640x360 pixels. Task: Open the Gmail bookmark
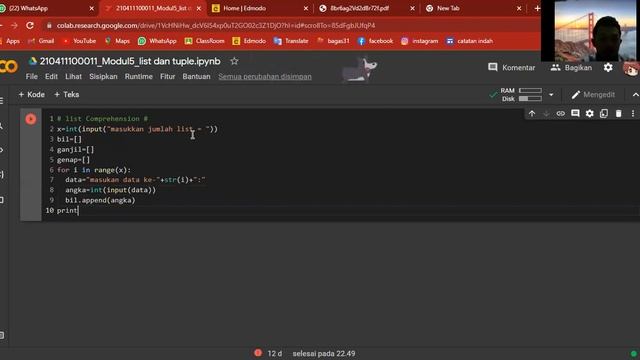tap(41, 41)
